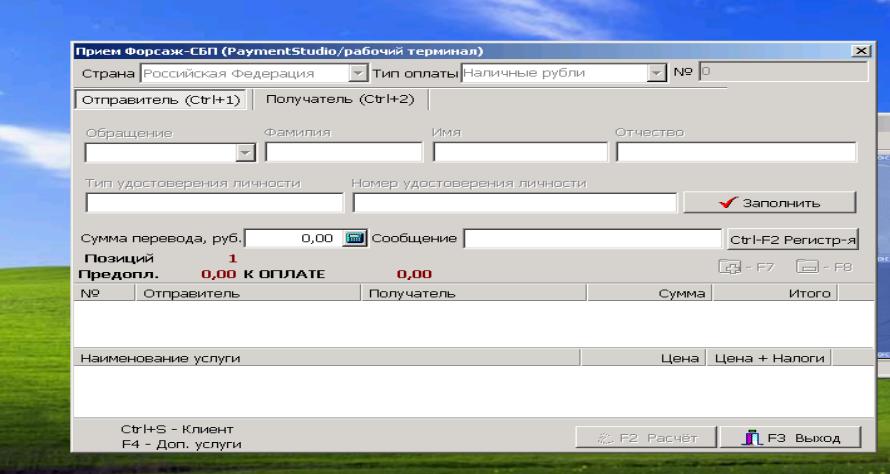Viewport: 890px width, 474px height.
Task: Click the Получатель column header
Action: coord(473,293)
